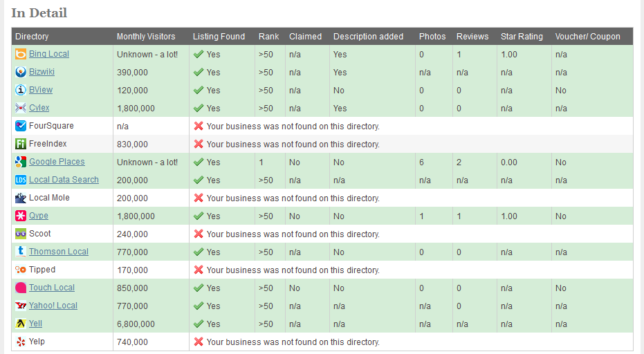644x354 pixels.
Task: Click the Voucher/ Coupon column header
Action: 588,37
